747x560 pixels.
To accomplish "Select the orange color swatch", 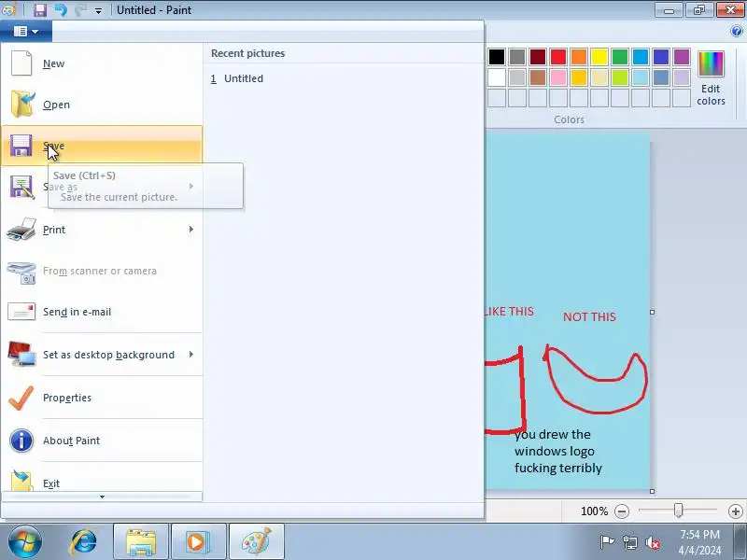I will [579, 57].
